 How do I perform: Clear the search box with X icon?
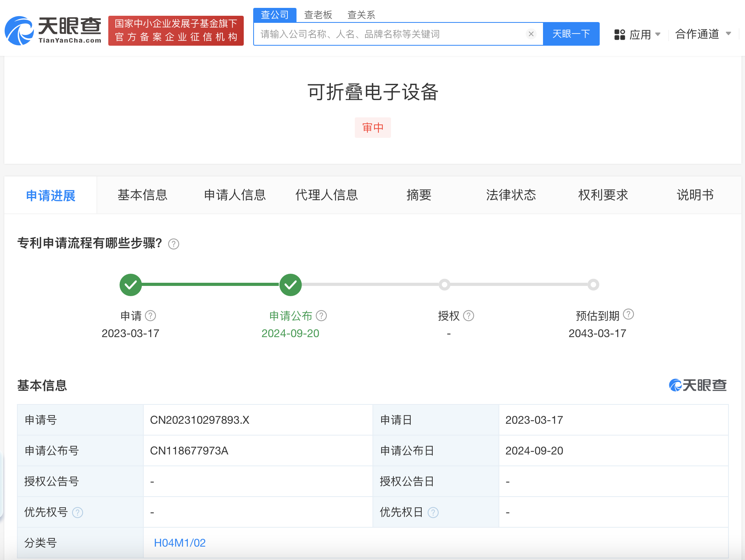pos(531,34)
